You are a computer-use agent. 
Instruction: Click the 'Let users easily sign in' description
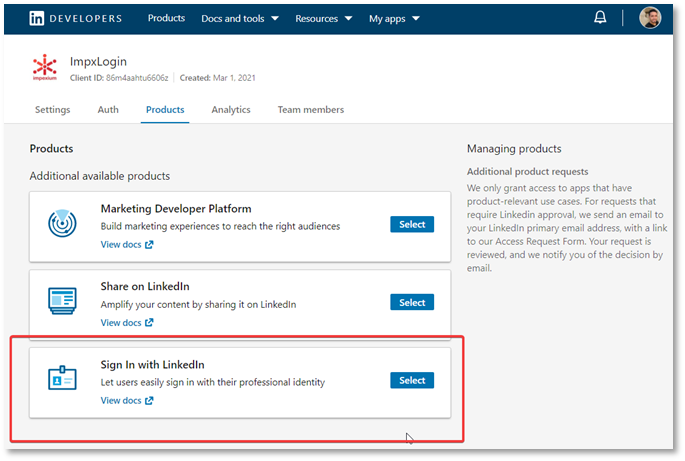(213, 382)
